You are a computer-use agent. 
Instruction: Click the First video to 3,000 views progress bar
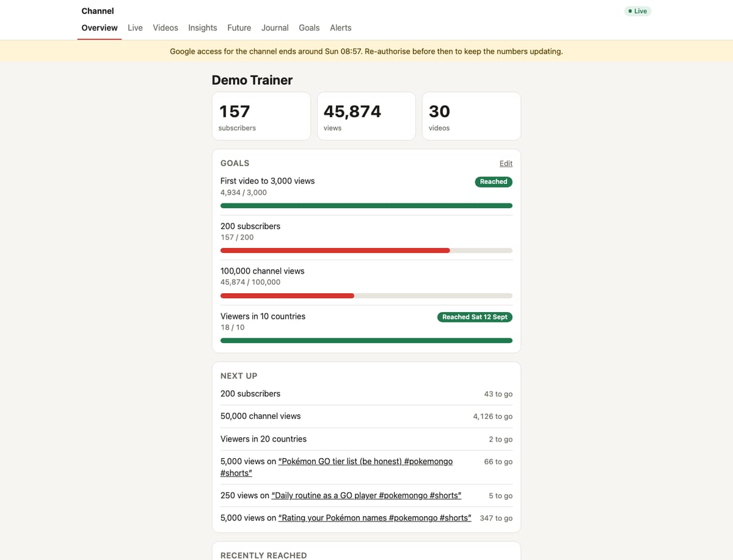[366, 206]
